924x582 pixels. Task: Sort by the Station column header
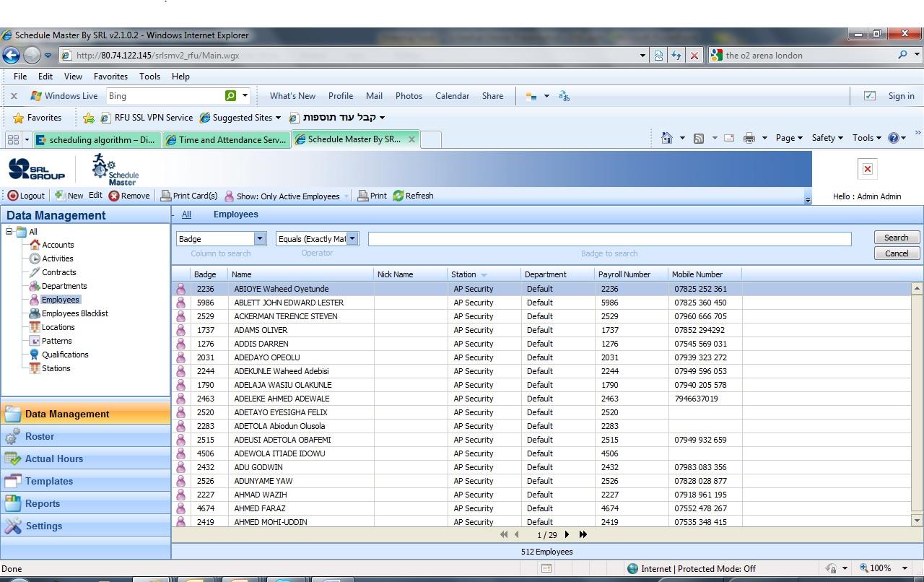pos(484,274)
